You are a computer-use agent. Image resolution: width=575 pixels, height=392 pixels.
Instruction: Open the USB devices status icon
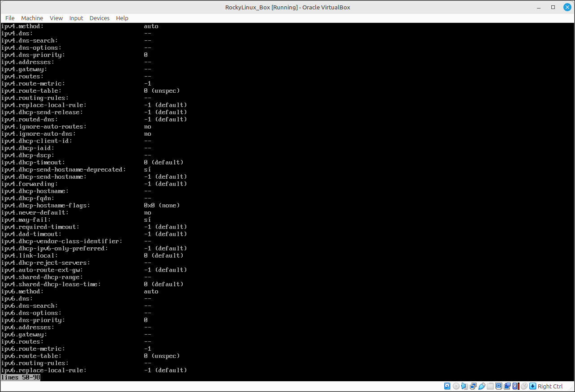tap(482, 386)
